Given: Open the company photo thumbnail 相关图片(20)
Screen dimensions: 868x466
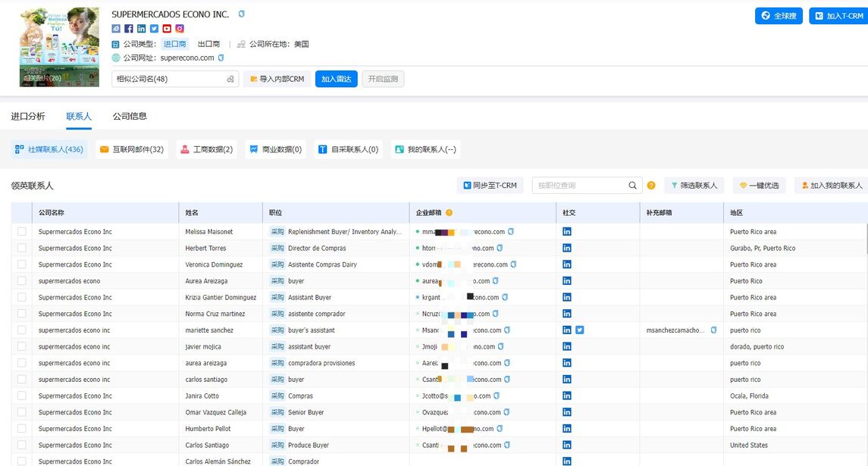Looking at the screenshot, I should [x=59, y=47].
